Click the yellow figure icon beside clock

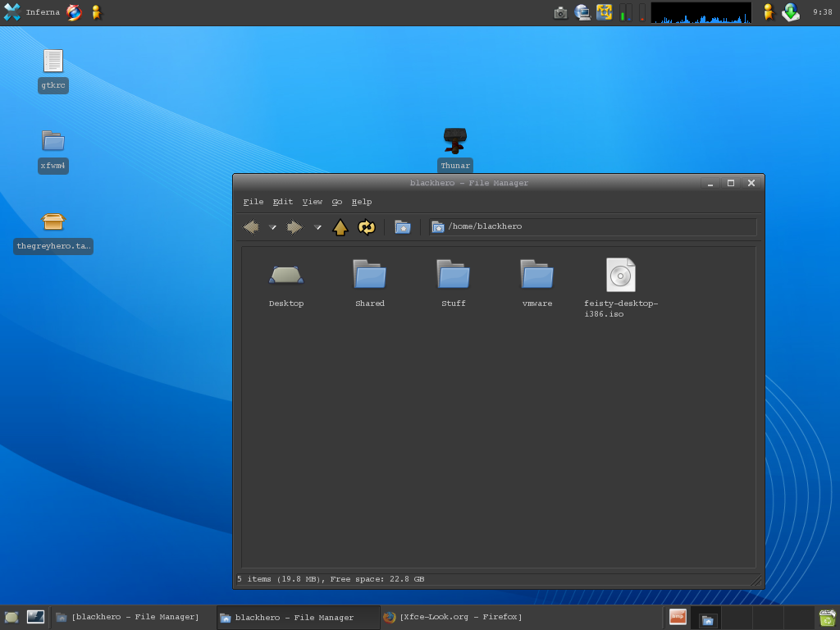[x=769, y=12]
